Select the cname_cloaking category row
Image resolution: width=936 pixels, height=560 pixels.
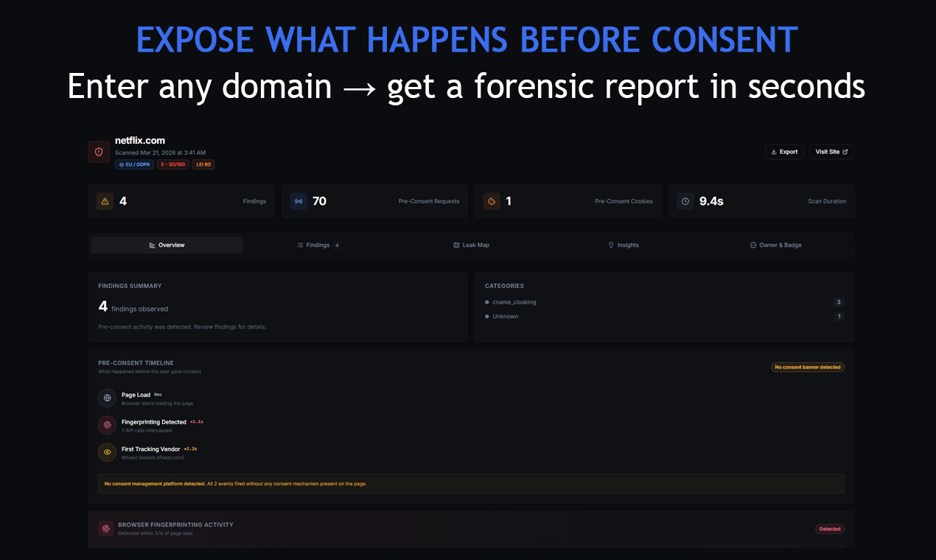coord(664,302)
